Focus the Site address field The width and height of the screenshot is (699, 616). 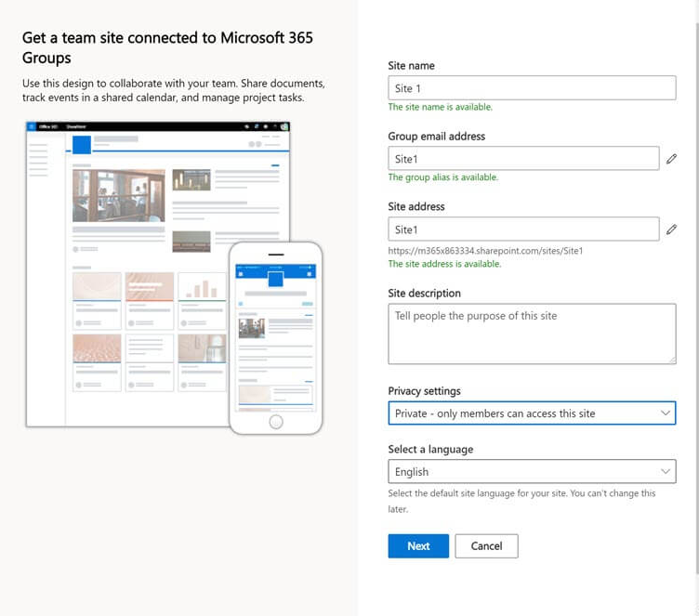[x=523, y=229]
